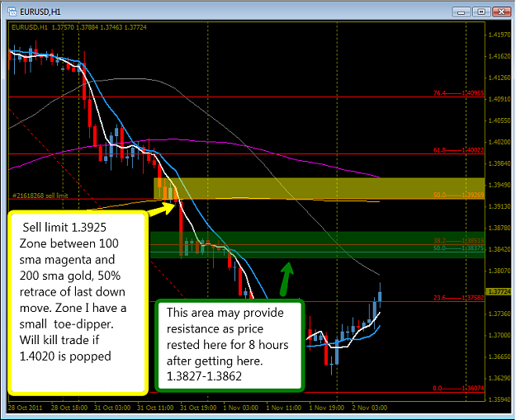This screenshot has height=420, width=516.
Task: Restore down the EURUSD,H1 chart window
Action: coord(480,12)
